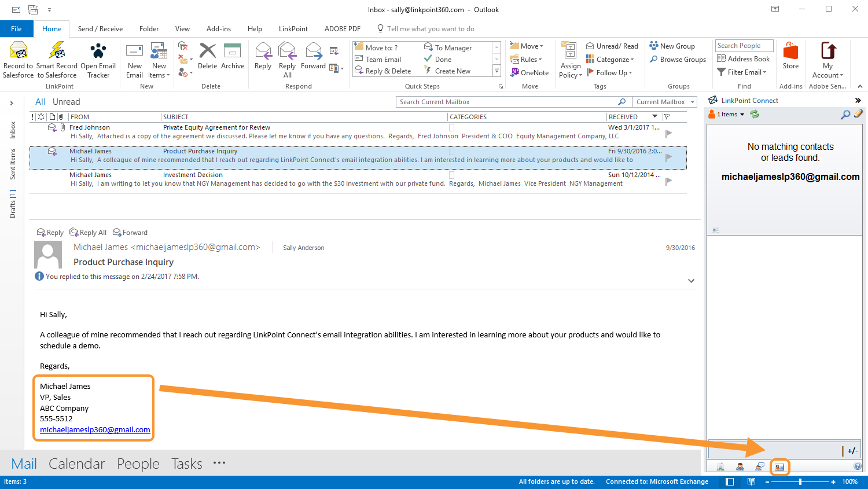The image size is (868, 489).
Task: Expand the message header chevron
Action: point(691,281)
